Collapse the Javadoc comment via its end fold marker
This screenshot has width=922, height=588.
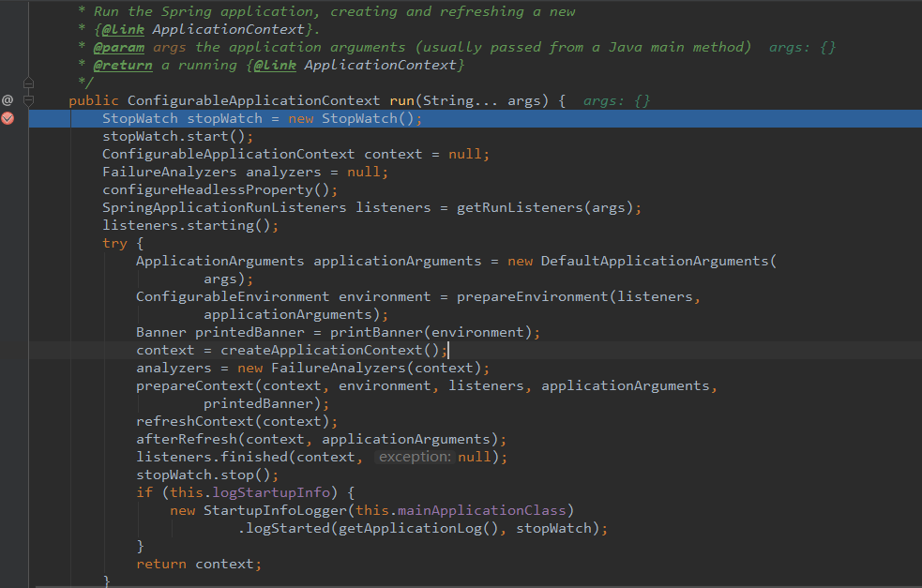(28, 83)
